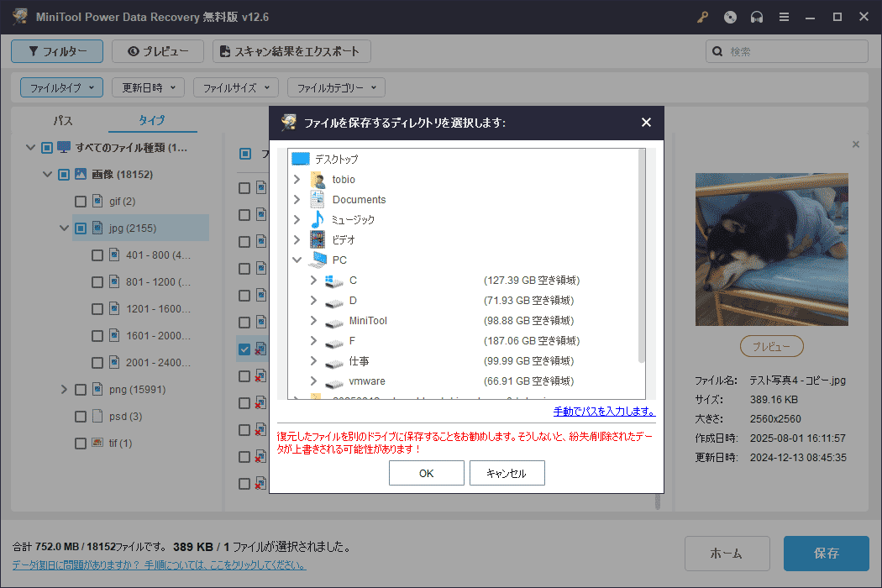This screenshot has width=882, height=588.
Task: Click the 手動でパスを入力します link
Action: pyautogui.click(x=604, y=412)
